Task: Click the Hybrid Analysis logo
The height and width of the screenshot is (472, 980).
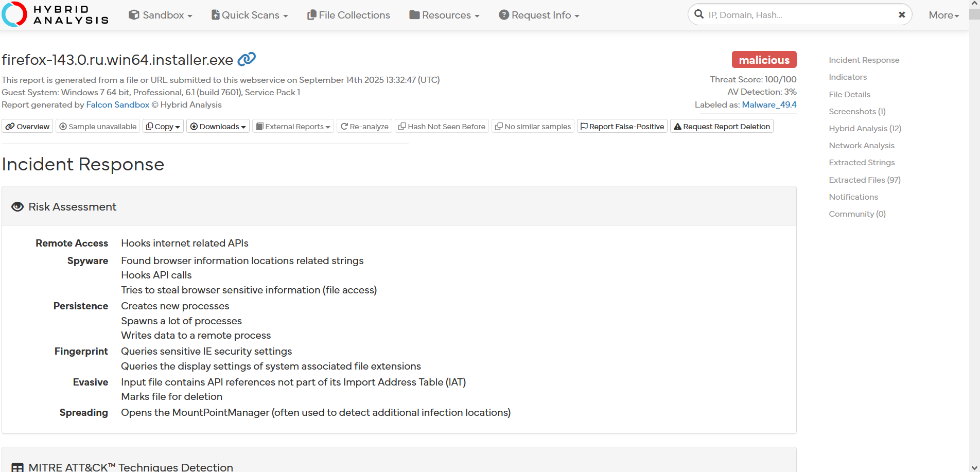Action: [x=55, y=14]
